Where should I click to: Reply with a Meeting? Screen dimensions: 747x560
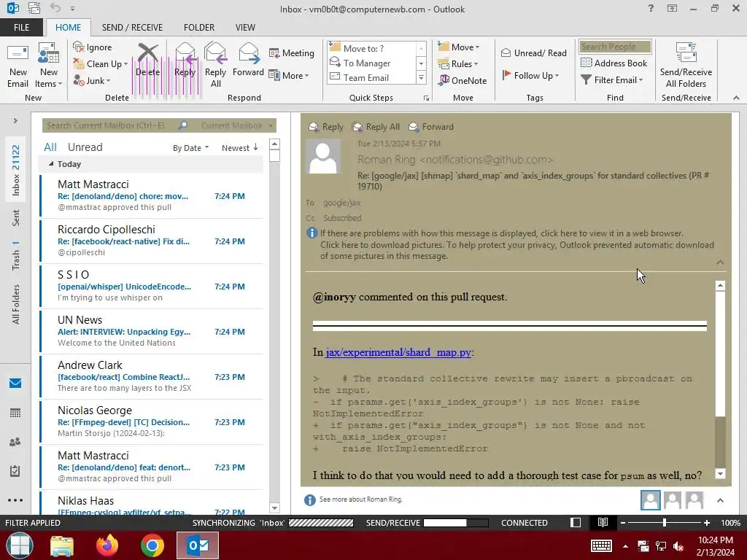click(292, 52)
